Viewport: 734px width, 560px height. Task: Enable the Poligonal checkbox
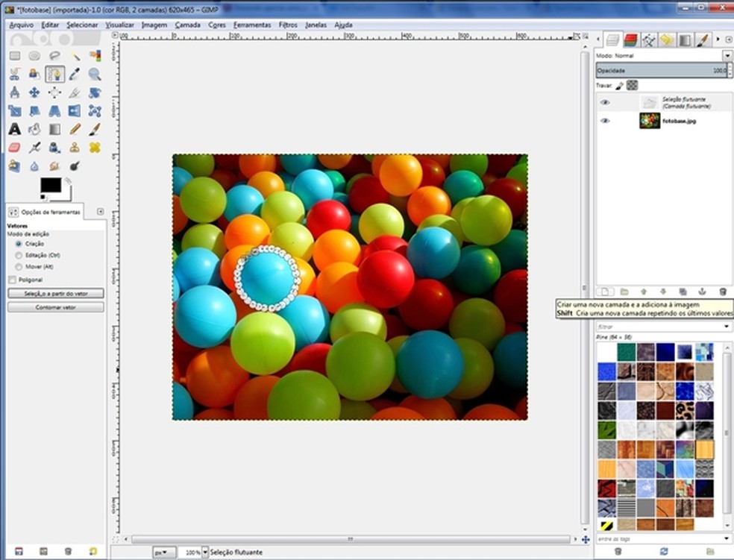(12, 280)
